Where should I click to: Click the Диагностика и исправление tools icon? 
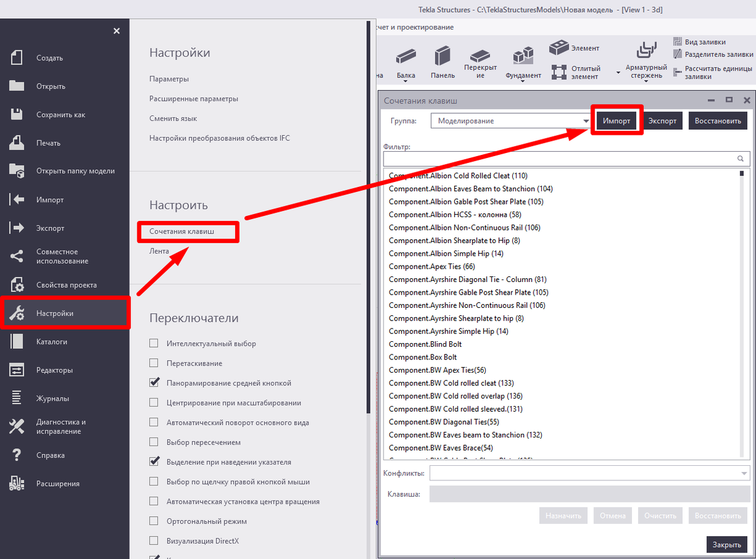point(16,427)
